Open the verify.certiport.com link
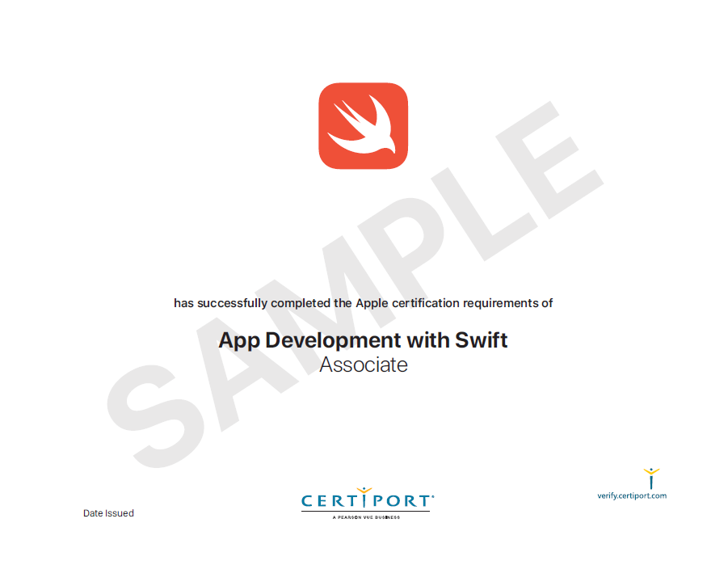The width and height of the screenshot is (728, 565). click(632, 495)
